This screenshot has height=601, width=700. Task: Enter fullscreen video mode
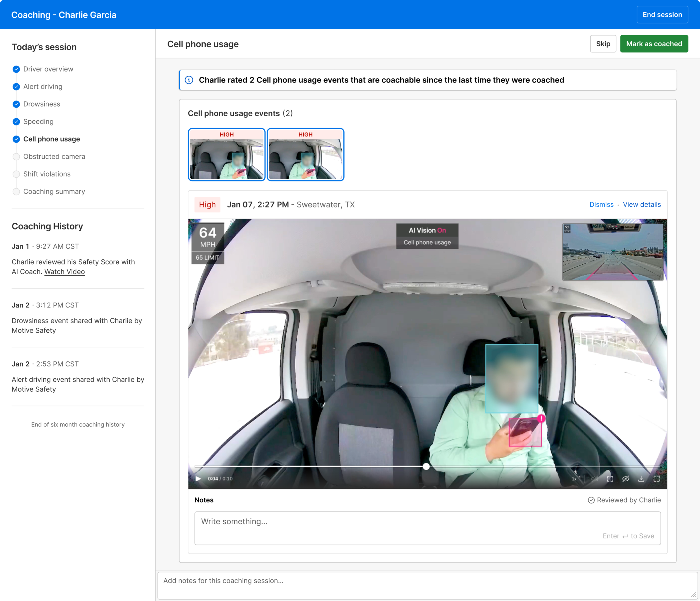click(x=657, y=479)
